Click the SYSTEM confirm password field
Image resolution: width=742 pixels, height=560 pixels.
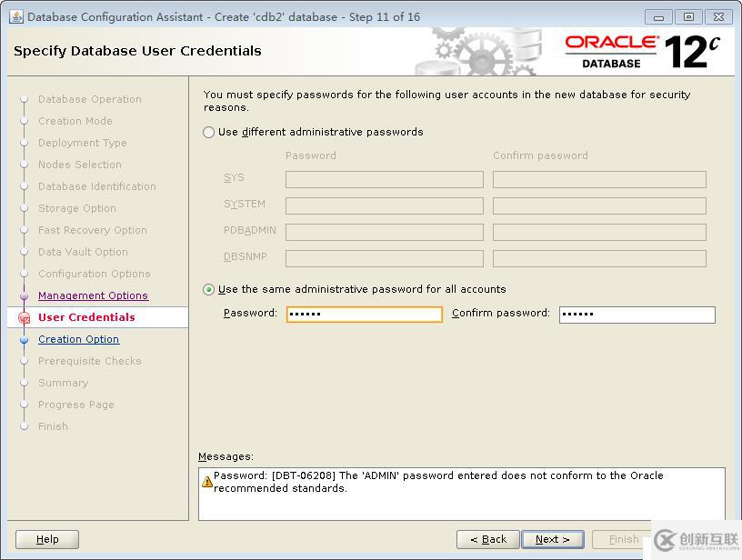point(599,205)
